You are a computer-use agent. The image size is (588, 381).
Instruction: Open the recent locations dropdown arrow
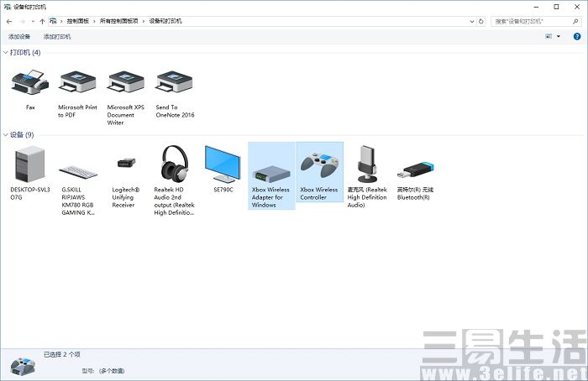point(33,21)
